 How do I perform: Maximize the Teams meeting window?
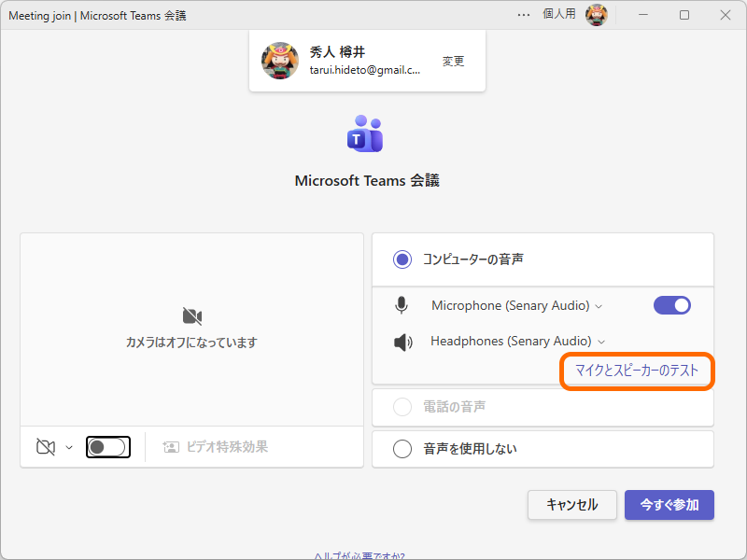[x=684, y=15]
